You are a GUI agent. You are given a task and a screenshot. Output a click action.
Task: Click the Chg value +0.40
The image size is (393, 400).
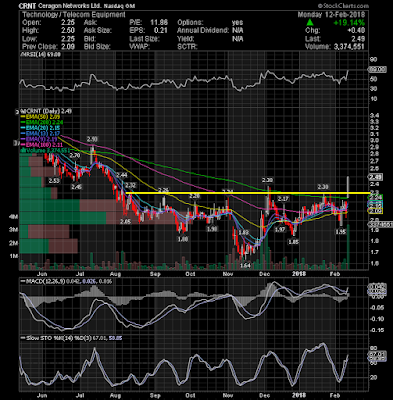356,30
